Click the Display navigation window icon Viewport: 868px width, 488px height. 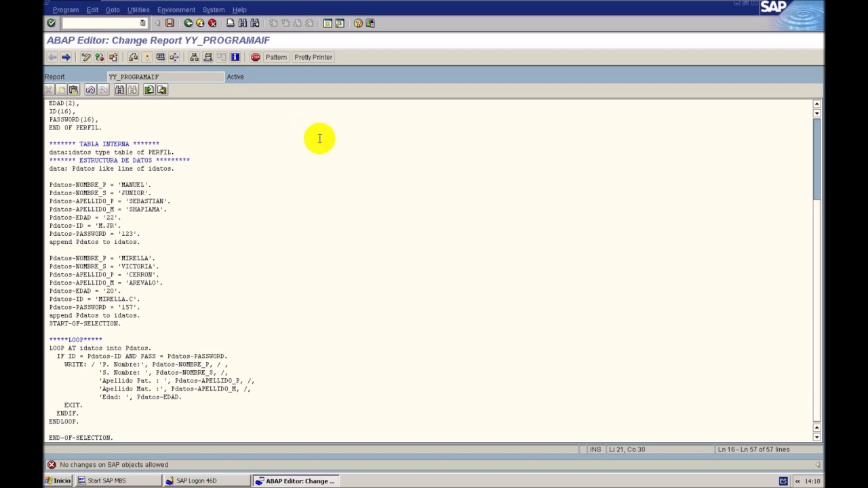(x=208, y=57)
